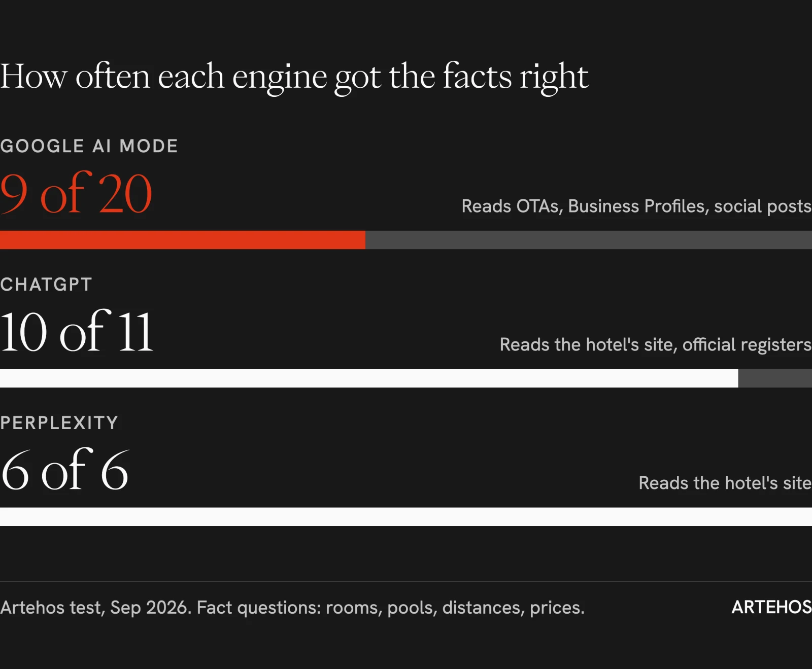Select the GOOGLE AI MODE label

(x=89, y=146)
